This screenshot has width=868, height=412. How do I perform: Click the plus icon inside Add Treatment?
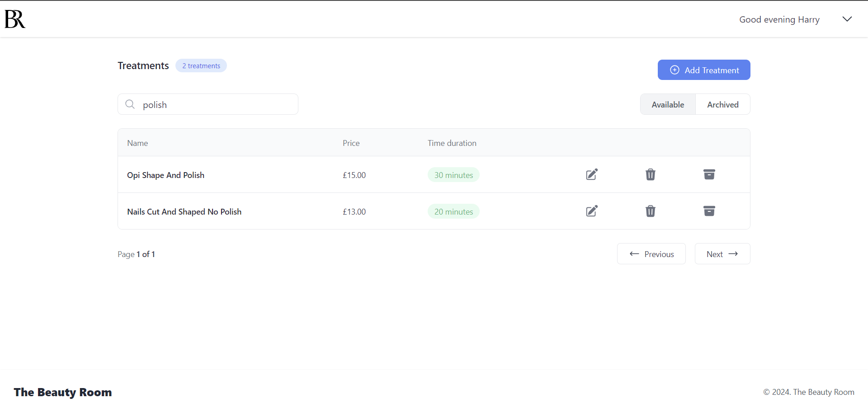(675, 70)
